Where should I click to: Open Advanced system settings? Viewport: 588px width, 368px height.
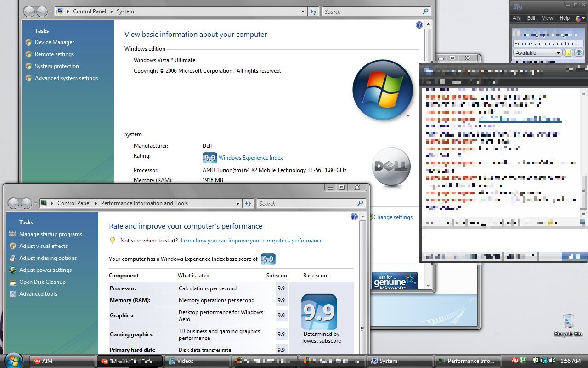click(x=66, y=78)
